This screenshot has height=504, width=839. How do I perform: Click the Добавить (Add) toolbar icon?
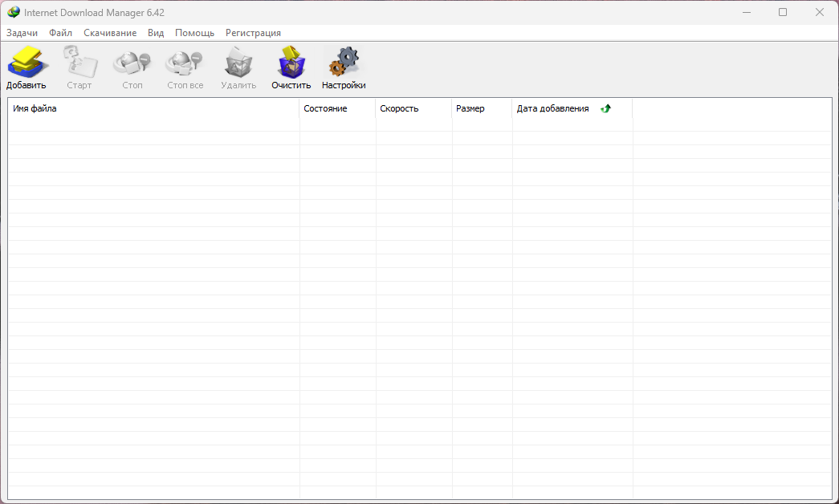tap(26, 63)
